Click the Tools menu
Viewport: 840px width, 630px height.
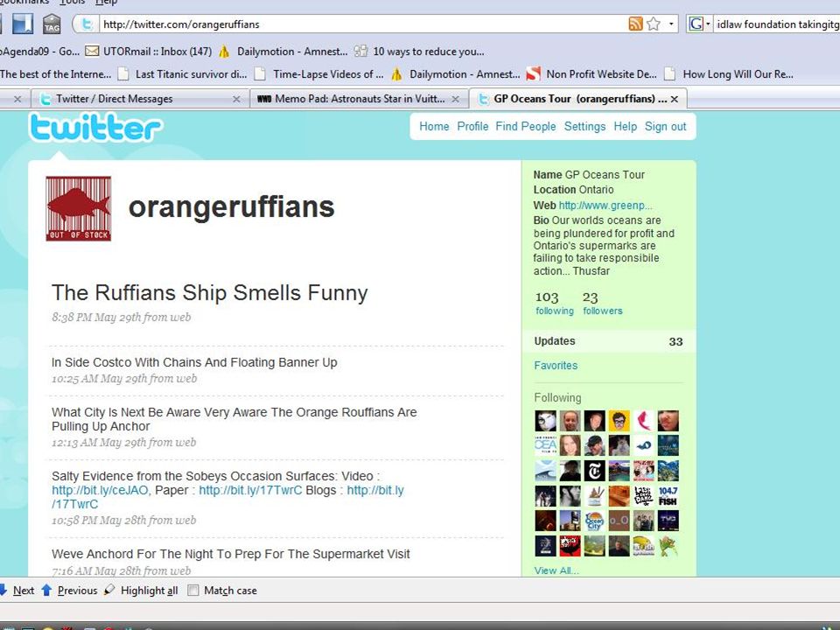tap(73, 2)
